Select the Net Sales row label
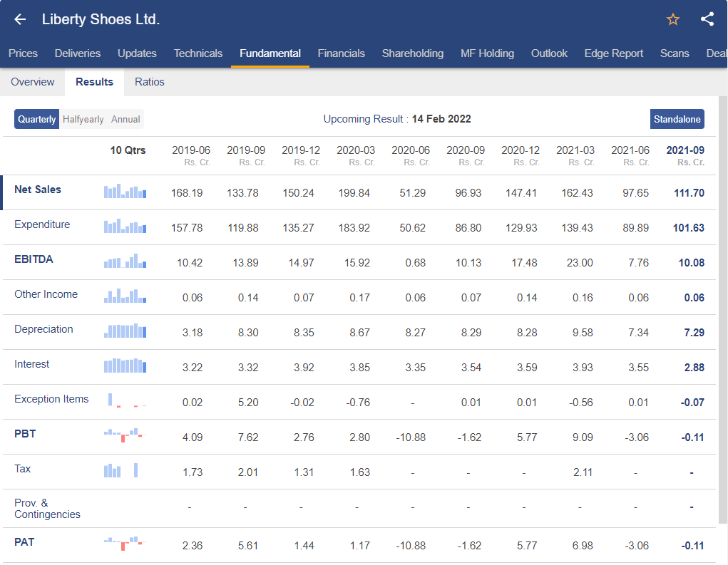728x565 pixels. click(x=38, y=190)
